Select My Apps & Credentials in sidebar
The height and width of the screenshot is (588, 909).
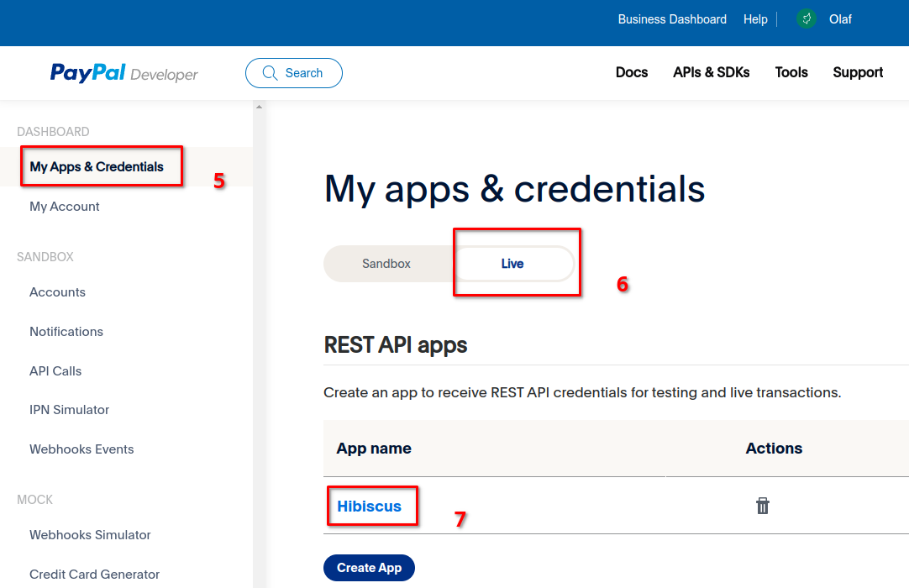click(97, 167)
